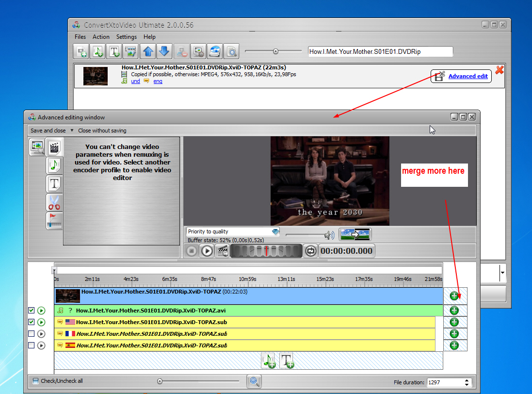Screen dimensions: 532x394
Task: Select the preview monitor tab icon
Action: pos(37,147)
